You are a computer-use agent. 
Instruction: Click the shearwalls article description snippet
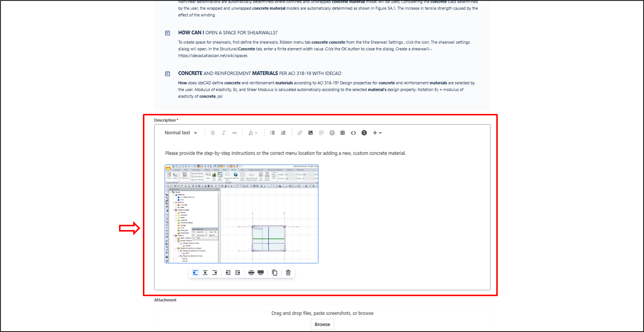[324, 49]
